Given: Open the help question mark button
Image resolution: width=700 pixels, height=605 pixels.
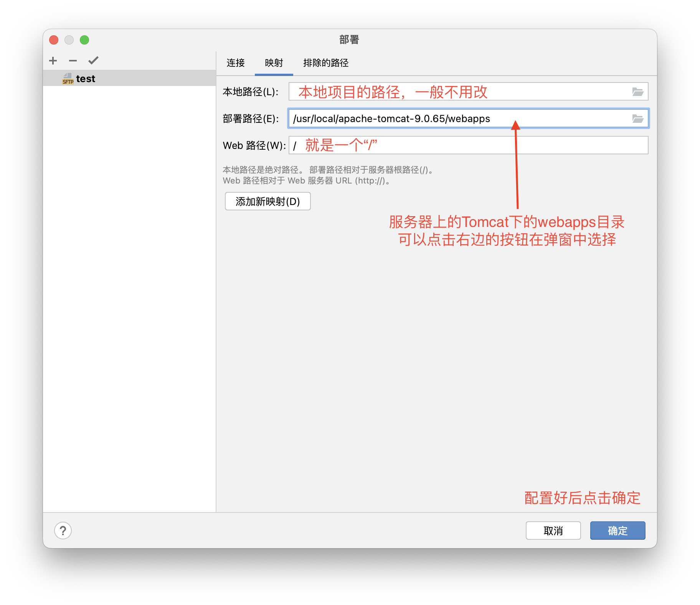Looking at the screenshot, I should [x=63, y=531].
